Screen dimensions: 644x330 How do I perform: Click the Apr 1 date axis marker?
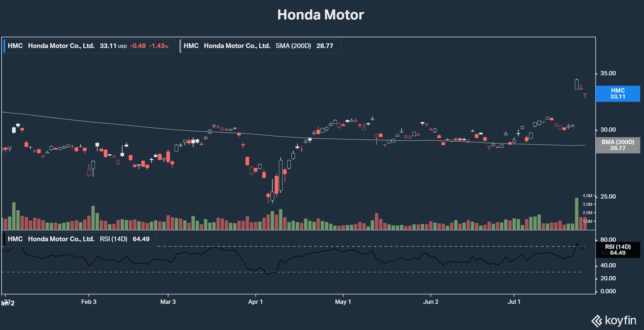255,302
